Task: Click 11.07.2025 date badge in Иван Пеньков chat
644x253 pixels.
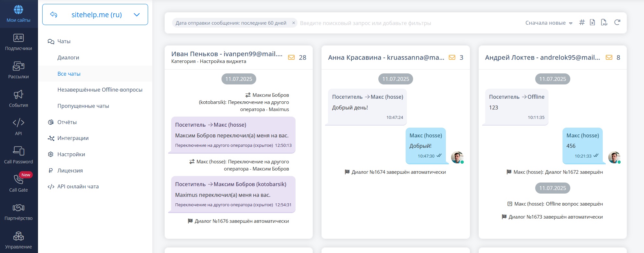Action: point(239,79)
